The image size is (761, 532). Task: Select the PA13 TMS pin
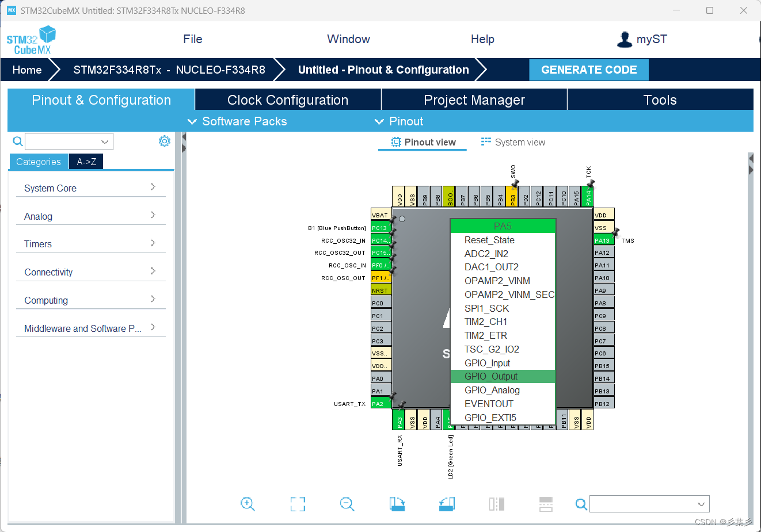(604, 240)
